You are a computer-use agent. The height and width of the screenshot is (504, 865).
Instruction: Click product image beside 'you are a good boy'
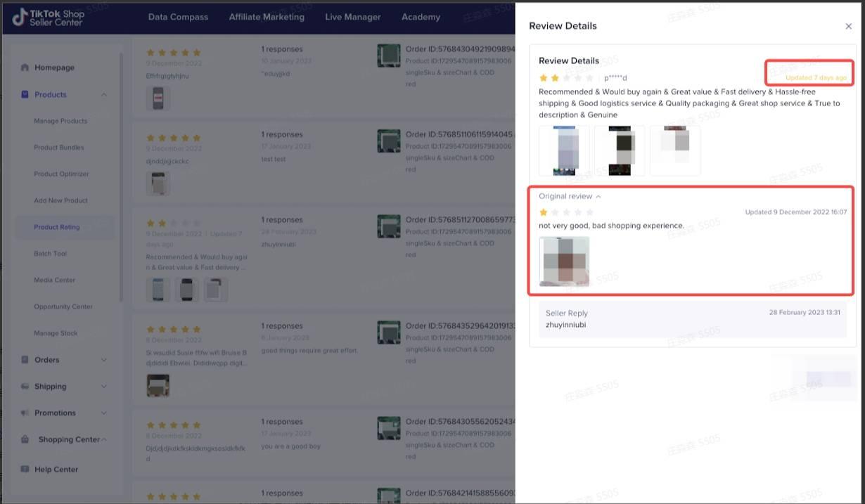pos(389,428)
